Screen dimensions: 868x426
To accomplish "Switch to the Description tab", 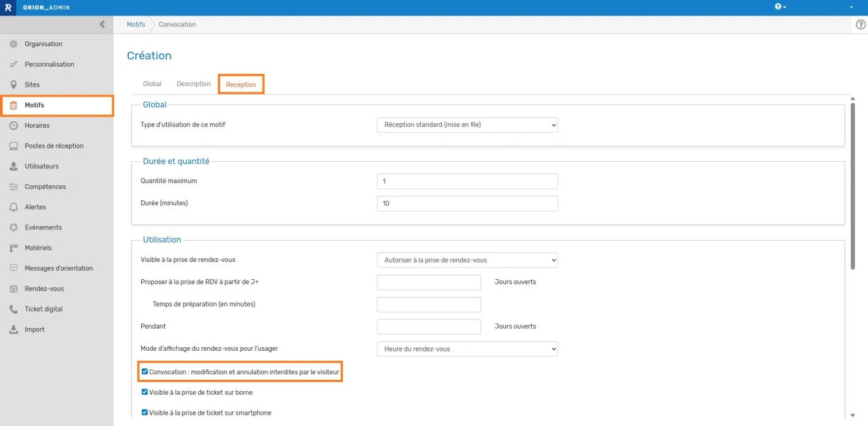I will (194, 84).
